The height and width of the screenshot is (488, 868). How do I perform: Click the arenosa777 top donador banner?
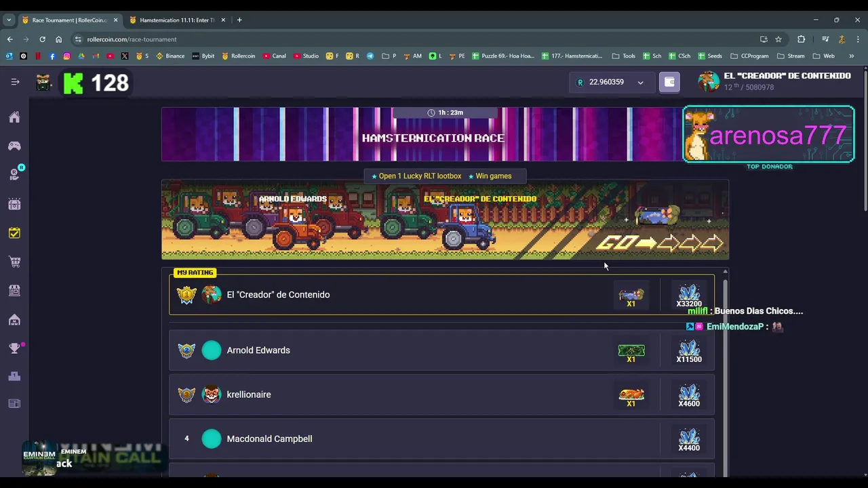[768, 135]
